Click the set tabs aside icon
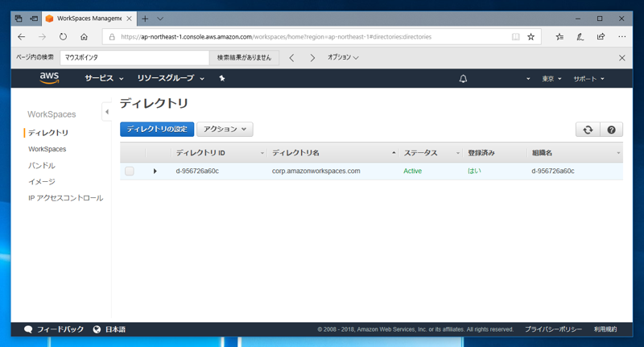The width and height of the screenshot is (644, 347). click(x=34, y=19)
